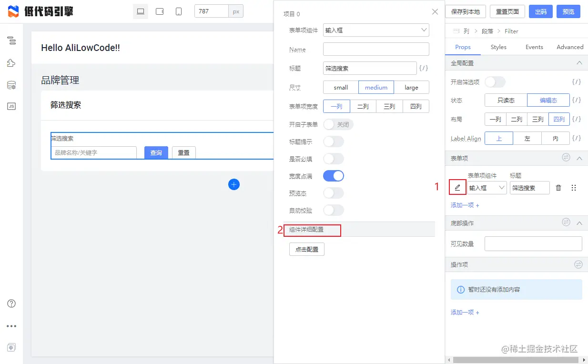Click the Name input field

pos(376,49)
